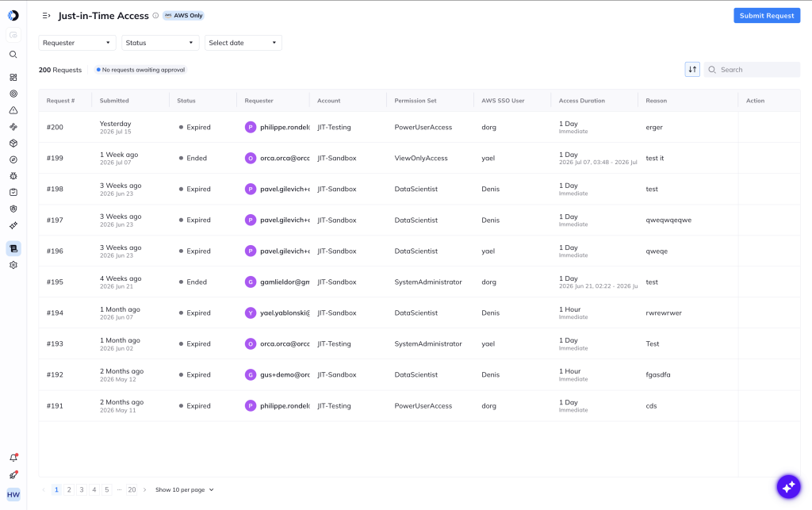Viewport: 812px width, 510px height.
Task: Click the sort order arrows icon
Action: (692, 69)
